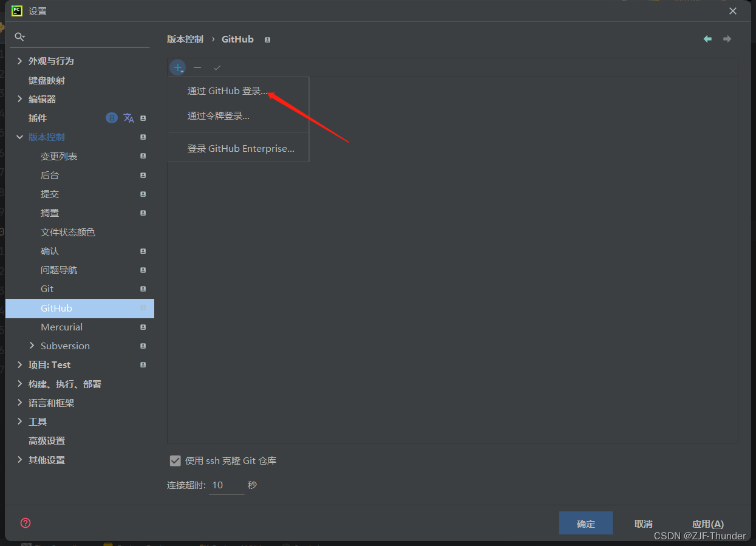Choose 通过令牌登录... menu item
This screenshot has width=756, height=546.
pos(239,116)
